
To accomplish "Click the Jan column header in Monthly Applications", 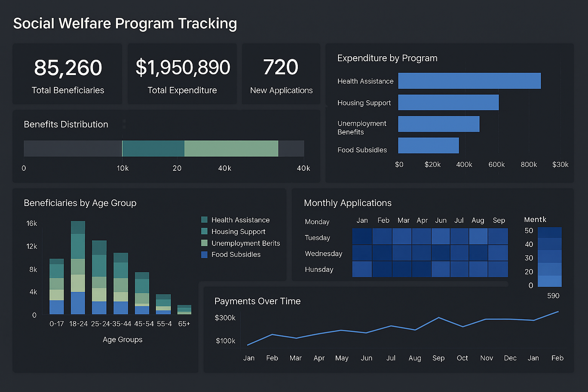I will click(362, 220).
